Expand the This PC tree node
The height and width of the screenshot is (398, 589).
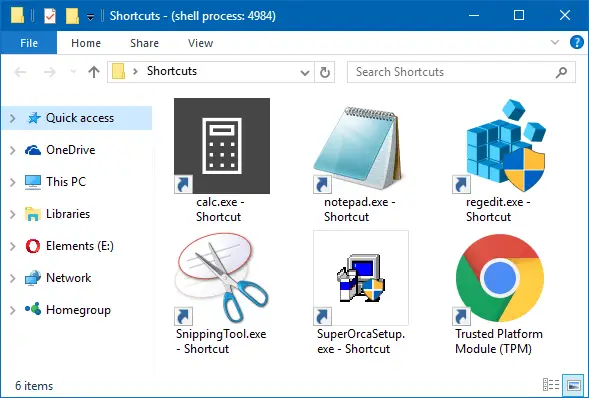pos(13,182)
